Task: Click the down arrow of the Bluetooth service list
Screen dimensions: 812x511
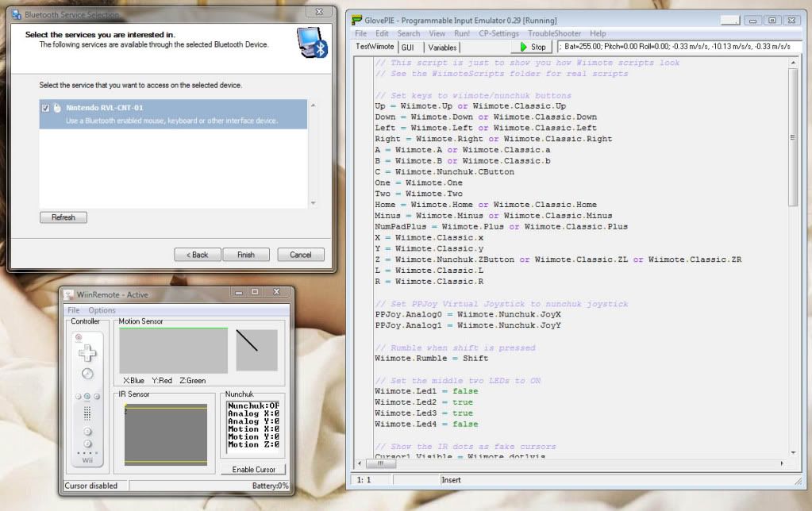Action: click(x=313, y=203)
